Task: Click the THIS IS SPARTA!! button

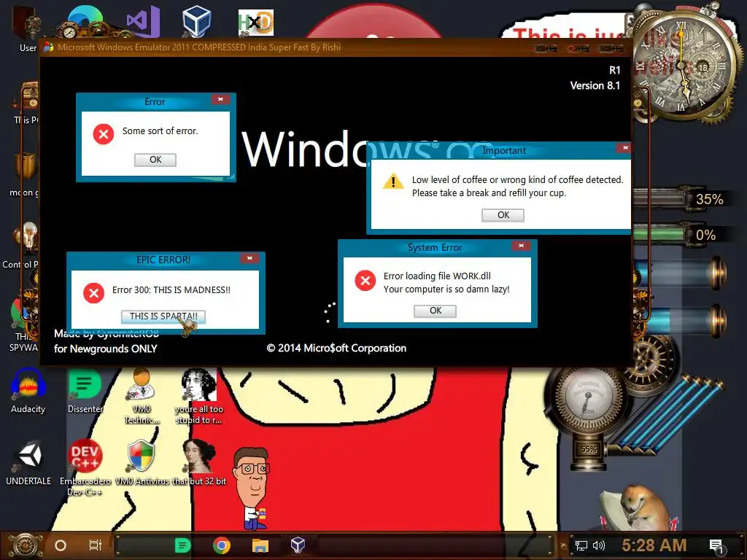Action: tap(163, 316)
